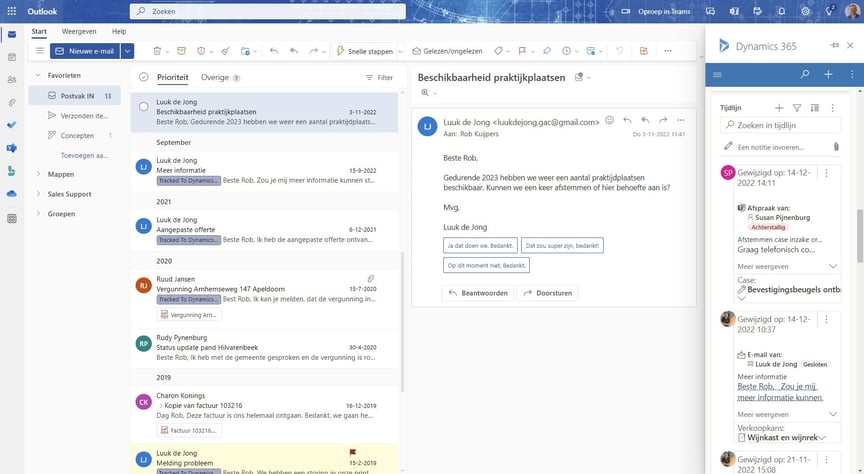Open OneDrive cloud icon in left rail
The height and width of the screenshot is (474, 864).
[x=12, y=194]
